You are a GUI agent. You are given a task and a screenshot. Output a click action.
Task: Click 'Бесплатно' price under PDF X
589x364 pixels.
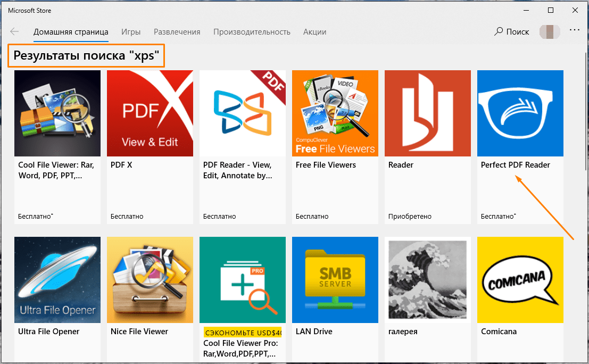(x=127, y=217)
